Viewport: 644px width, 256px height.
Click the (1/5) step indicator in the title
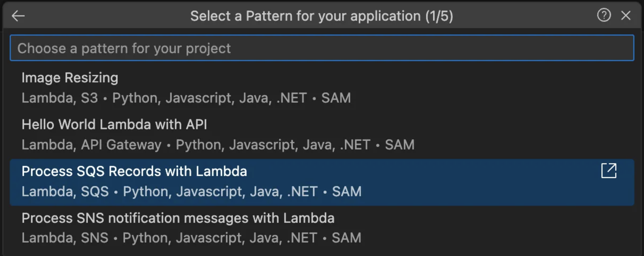439,16
